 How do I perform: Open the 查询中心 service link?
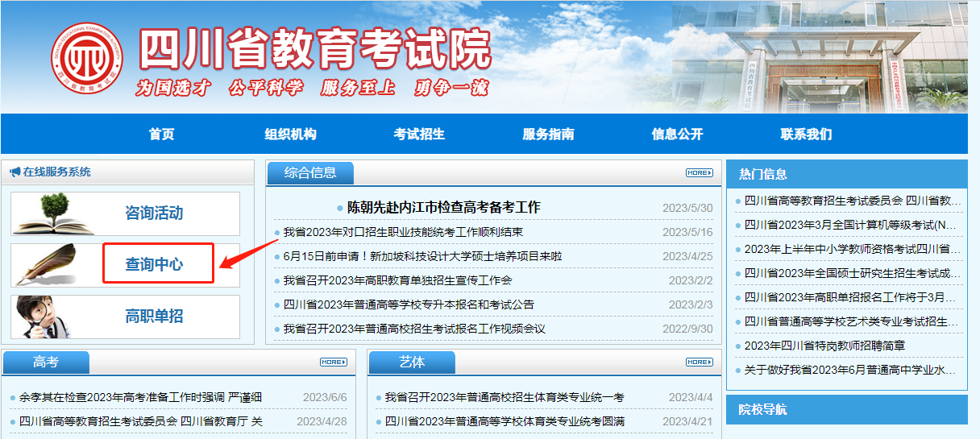154,263
